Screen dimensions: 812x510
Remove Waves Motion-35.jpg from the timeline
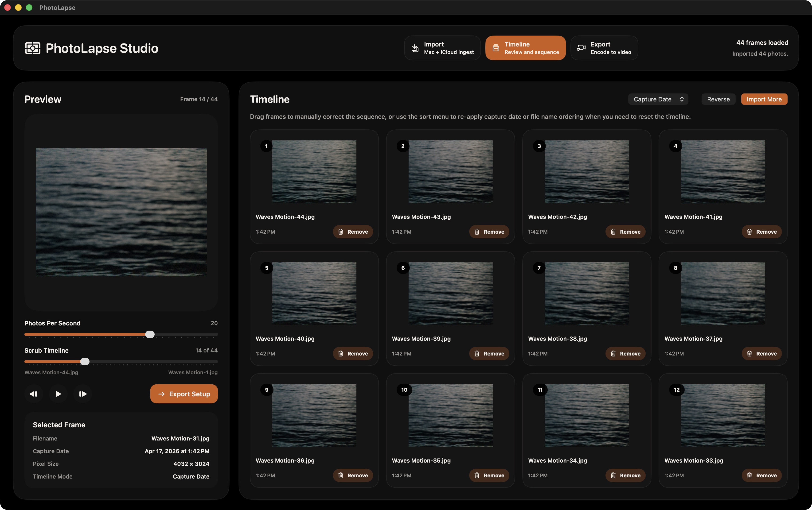click(x=489, y=475)
